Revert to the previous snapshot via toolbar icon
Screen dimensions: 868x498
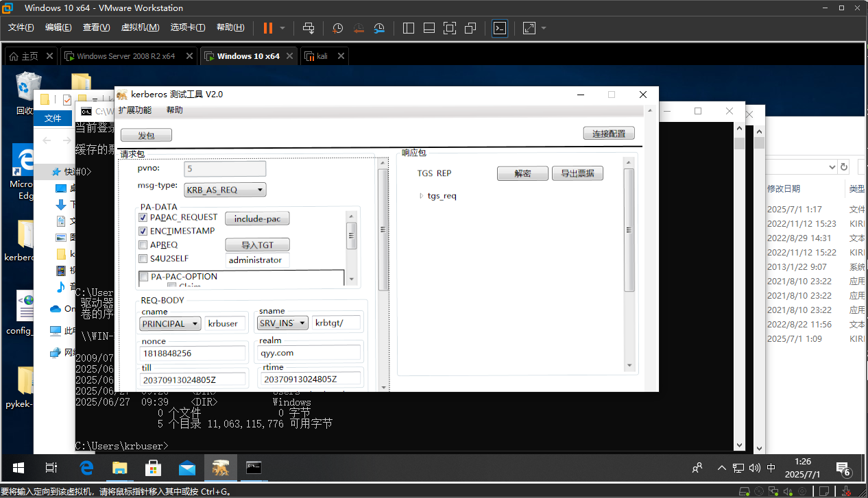(x=359, y=28)
